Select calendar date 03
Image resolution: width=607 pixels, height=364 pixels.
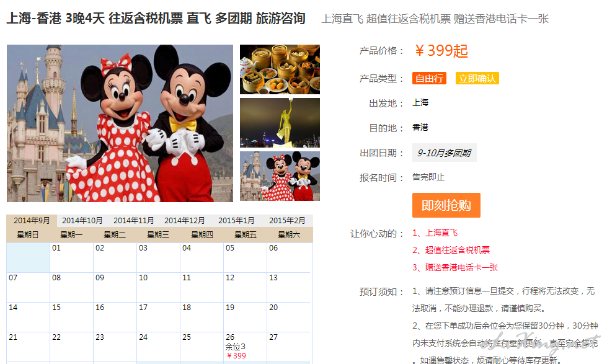coord(158,257)
